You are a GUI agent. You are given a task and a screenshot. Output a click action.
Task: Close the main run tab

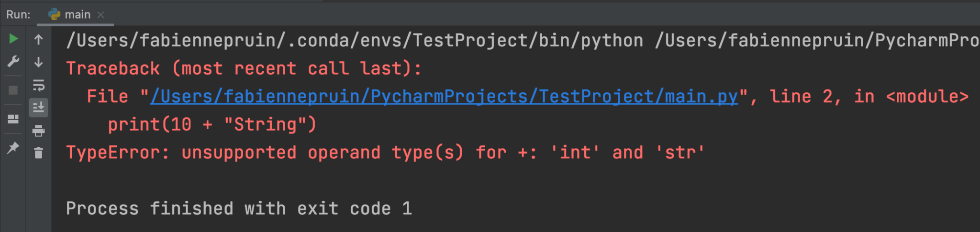coord(101,15)
